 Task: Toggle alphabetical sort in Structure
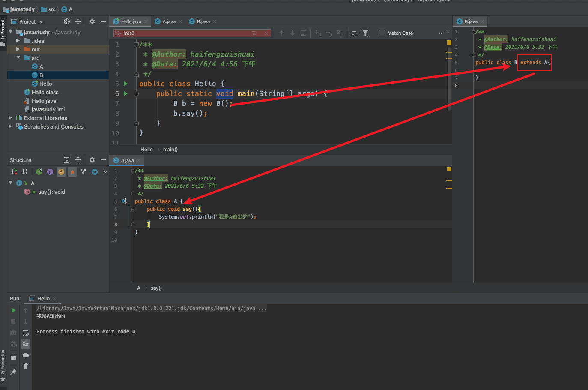(x=25, y=172)
